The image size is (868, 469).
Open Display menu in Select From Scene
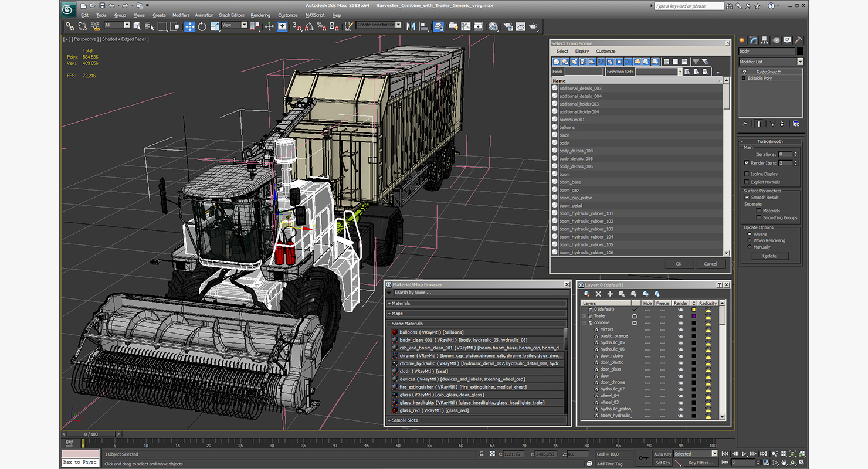point(582,51)
